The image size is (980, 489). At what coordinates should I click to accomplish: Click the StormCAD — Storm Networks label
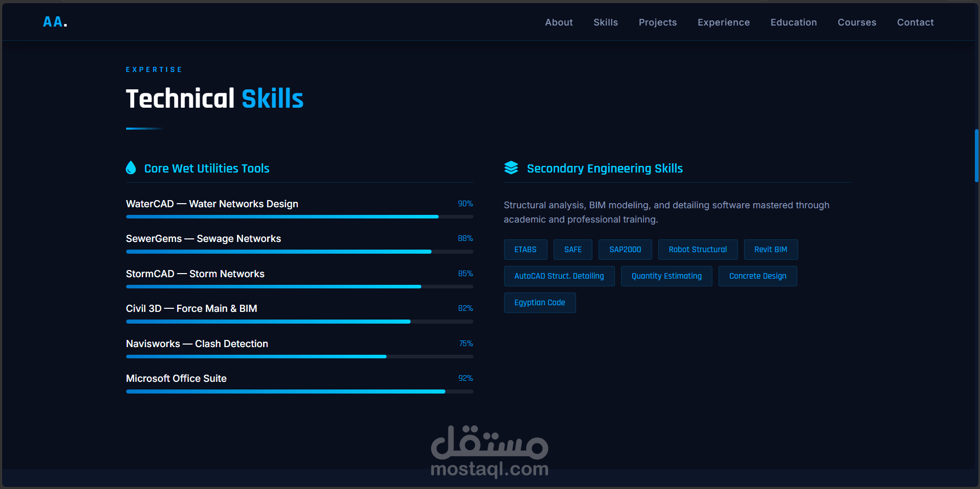tap(195, 274)
